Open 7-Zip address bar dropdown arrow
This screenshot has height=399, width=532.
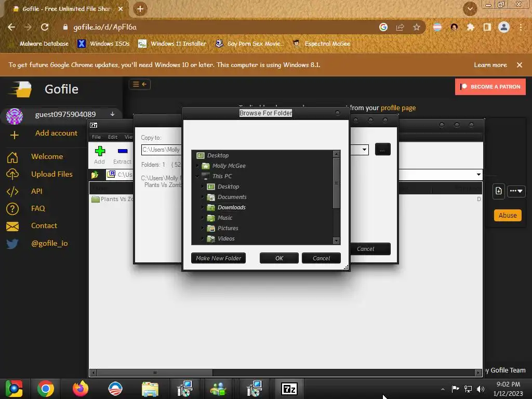click(x=478, y=175)
